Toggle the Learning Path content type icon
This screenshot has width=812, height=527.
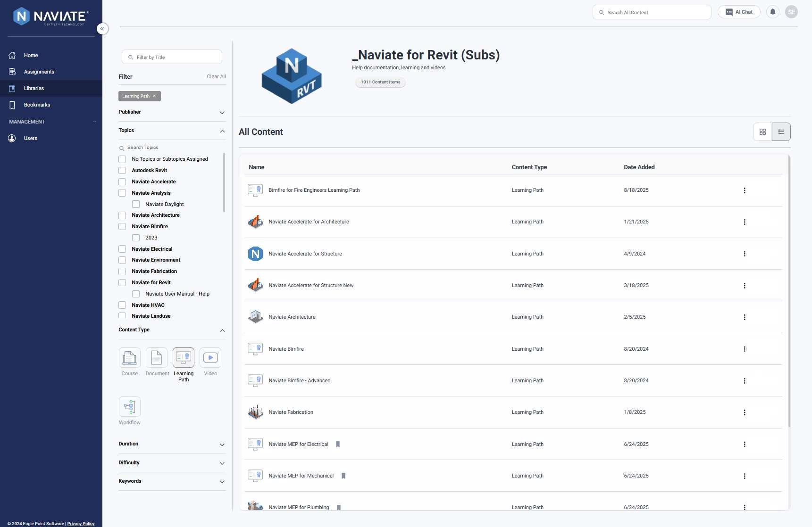pos(184,358)
